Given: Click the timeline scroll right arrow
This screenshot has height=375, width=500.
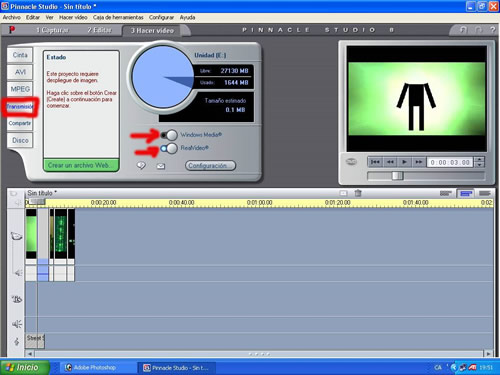Looking at the screenshot, I should coord(488,353).
